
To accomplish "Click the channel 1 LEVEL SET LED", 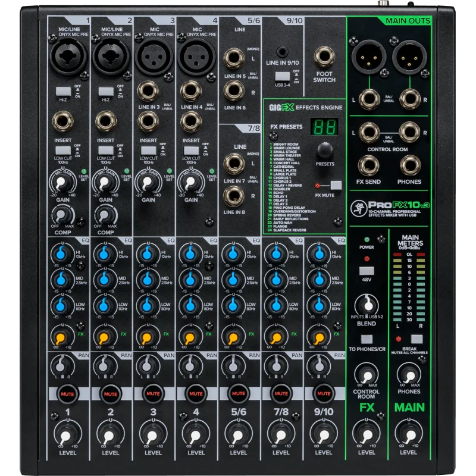I will [84, 171].
